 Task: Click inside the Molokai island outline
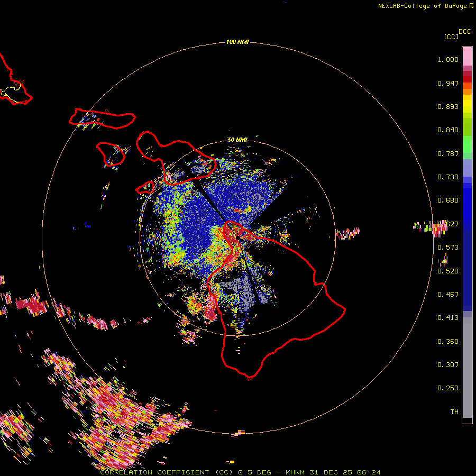coord(103,119)
